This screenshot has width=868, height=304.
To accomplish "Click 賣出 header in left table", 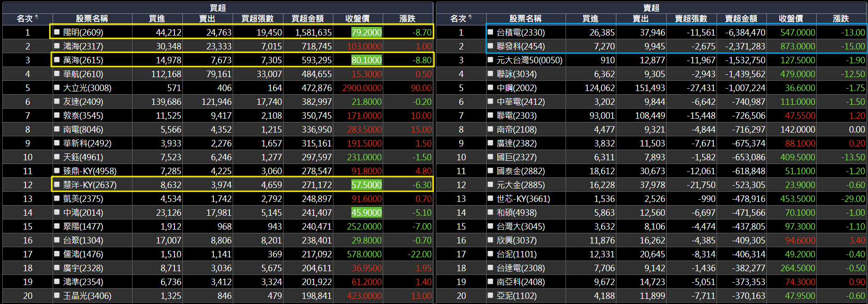I will pos(207,18).
